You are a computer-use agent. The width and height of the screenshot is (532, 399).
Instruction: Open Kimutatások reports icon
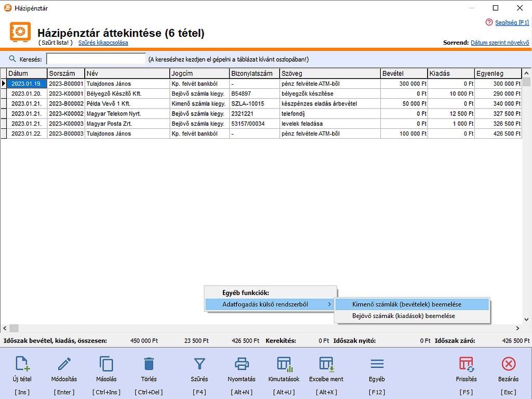pyautogui.click(x=284, y=364)
